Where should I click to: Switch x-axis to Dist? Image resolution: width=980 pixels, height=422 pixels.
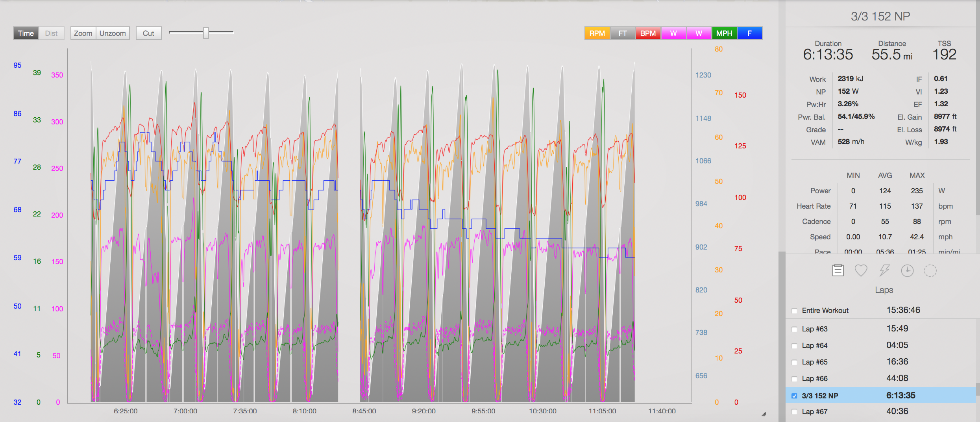tap(51, 33)
